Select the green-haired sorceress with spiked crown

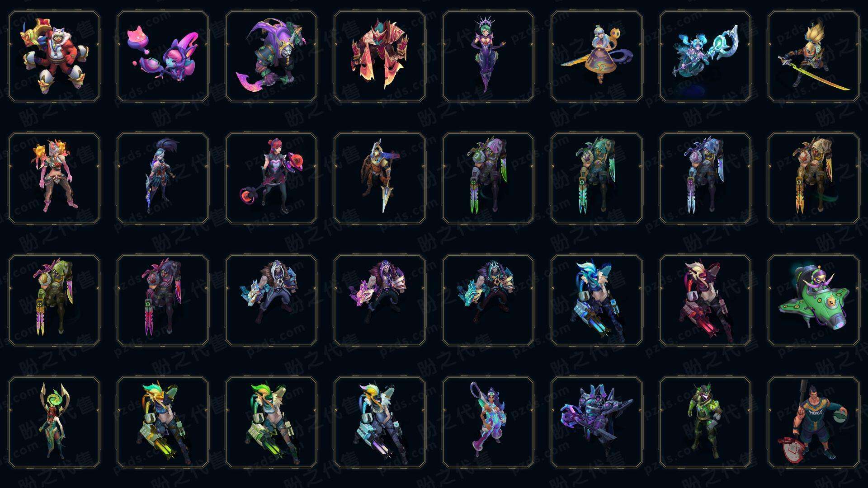[488, 56]
